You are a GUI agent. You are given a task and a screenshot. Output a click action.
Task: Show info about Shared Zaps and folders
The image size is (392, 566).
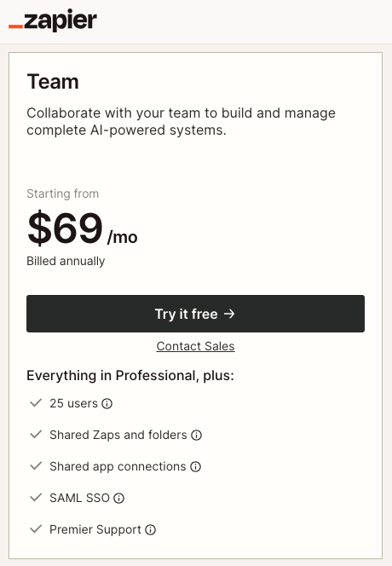[x=196, y=436]
